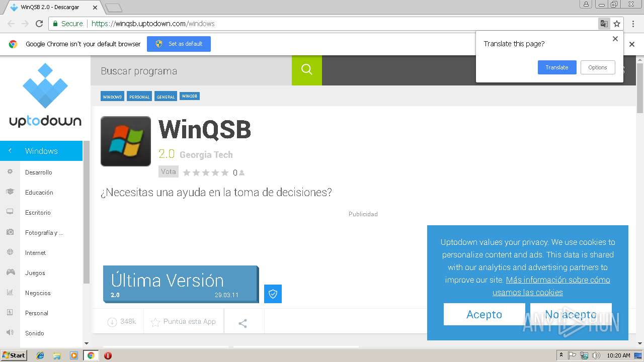Collapse the Windows category back arrow
The height and width of the screenshot is (362, 644).
(10, 151)
